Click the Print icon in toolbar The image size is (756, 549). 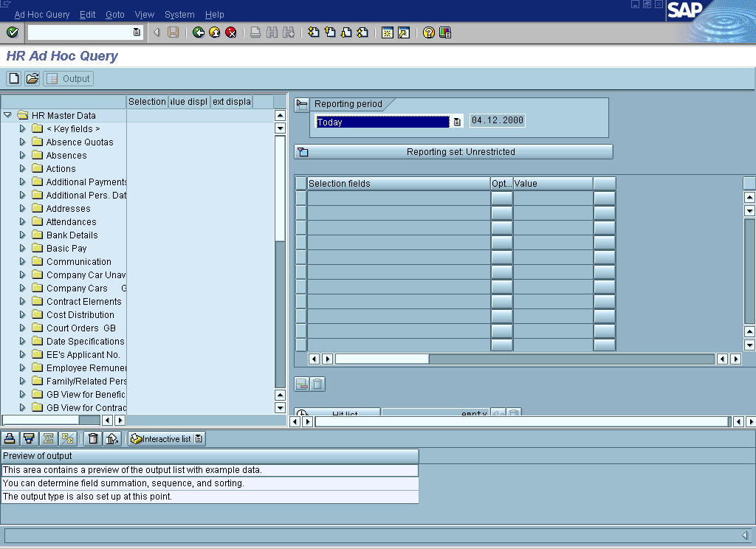(255, 32)
